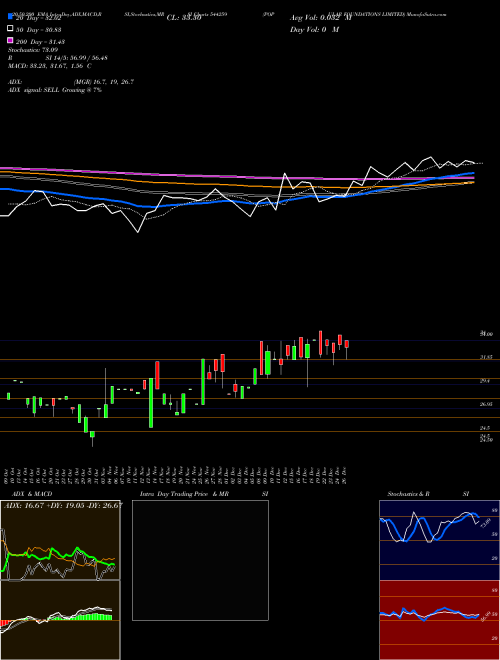Click the 26.95 price axis label
500x660 pixels.
pyautogui.click(x=486, y=404)
